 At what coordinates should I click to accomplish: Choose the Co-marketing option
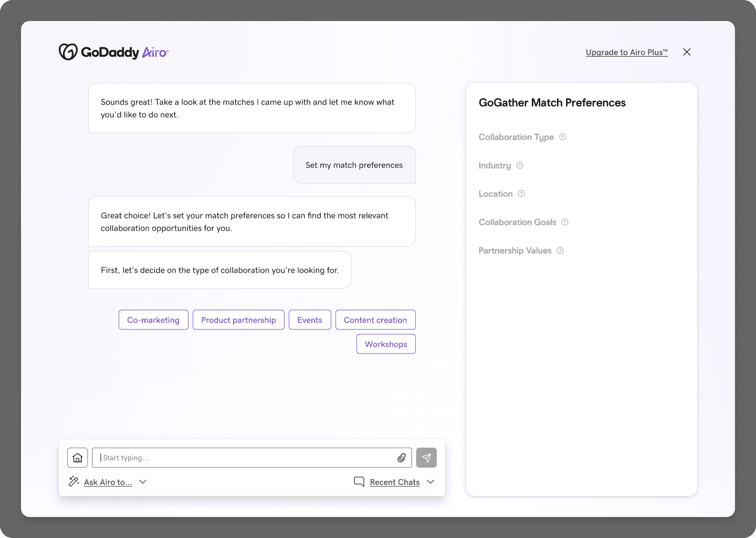pos(153,320)
